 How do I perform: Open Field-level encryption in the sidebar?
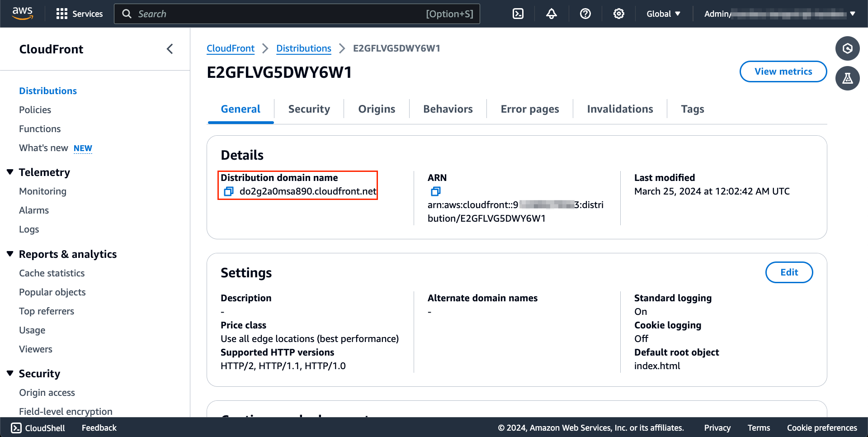click(66, 412)
